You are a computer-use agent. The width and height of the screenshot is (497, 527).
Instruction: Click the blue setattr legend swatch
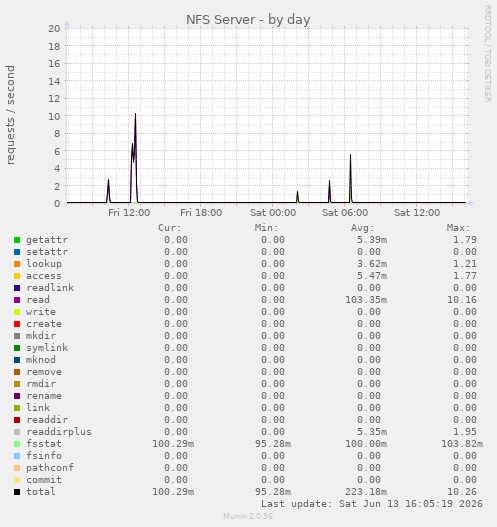(17, 252)
